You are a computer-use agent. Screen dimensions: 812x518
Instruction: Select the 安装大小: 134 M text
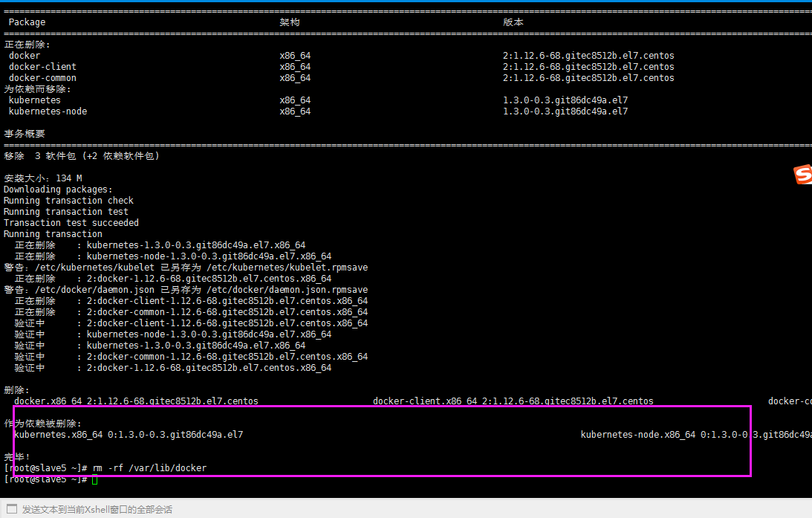coord(41,178)
